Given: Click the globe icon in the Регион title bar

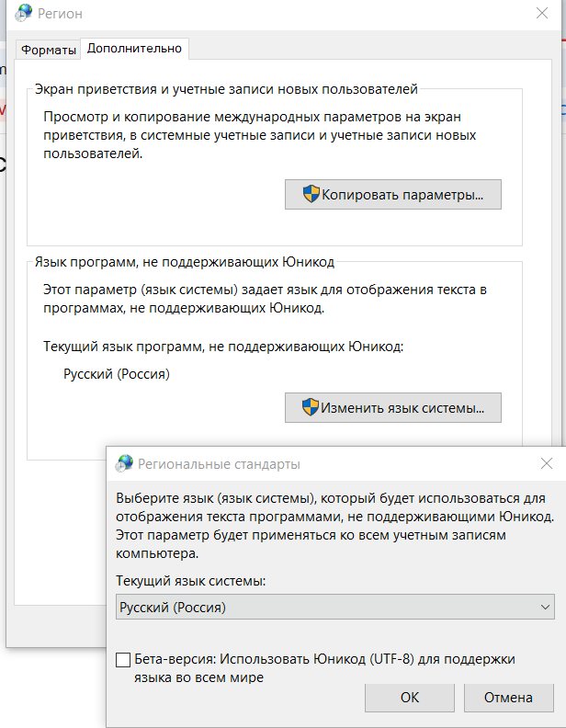Looking at the screenshot, I should (23, 13).
